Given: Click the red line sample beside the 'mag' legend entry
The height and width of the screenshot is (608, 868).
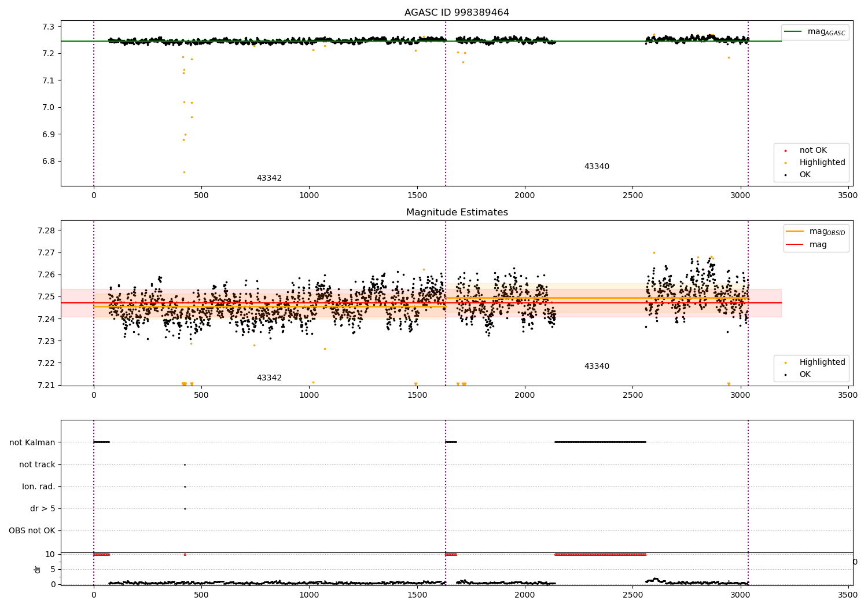Looking at the screenshot, I should coord(795,245).
